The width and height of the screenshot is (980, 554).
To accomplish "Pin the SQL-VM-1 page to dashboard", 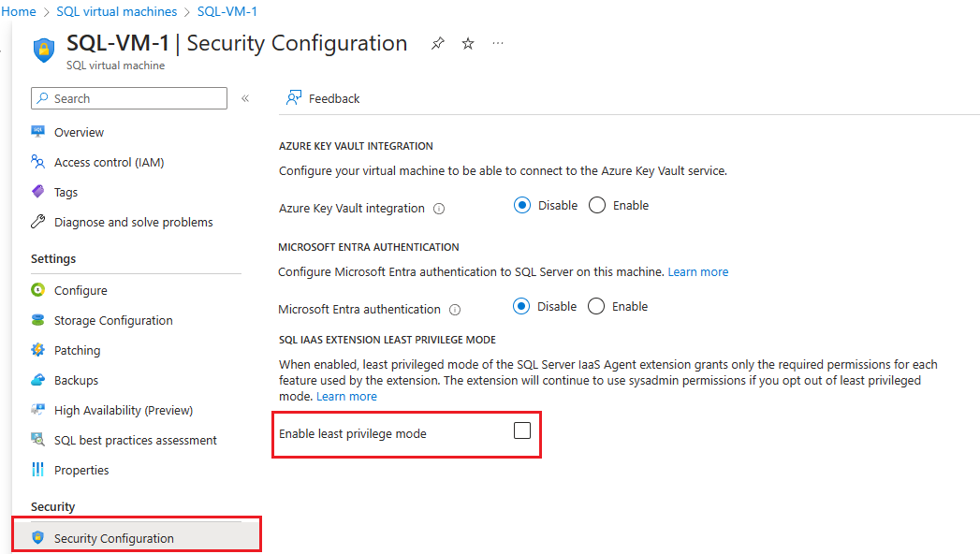I will click(x=437, y=44).
